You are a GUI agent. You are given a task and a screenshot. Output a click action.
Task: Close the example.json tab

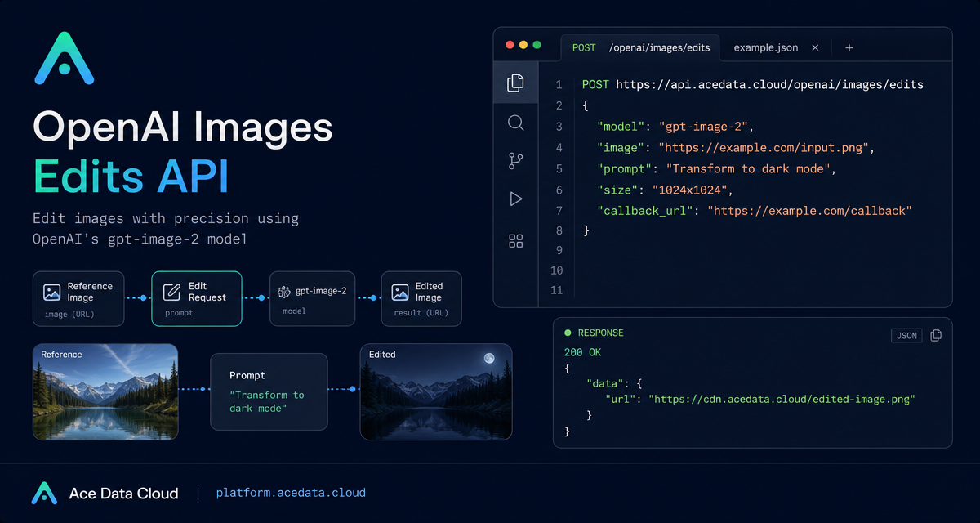pyautogui.click(x=815, y=47)
